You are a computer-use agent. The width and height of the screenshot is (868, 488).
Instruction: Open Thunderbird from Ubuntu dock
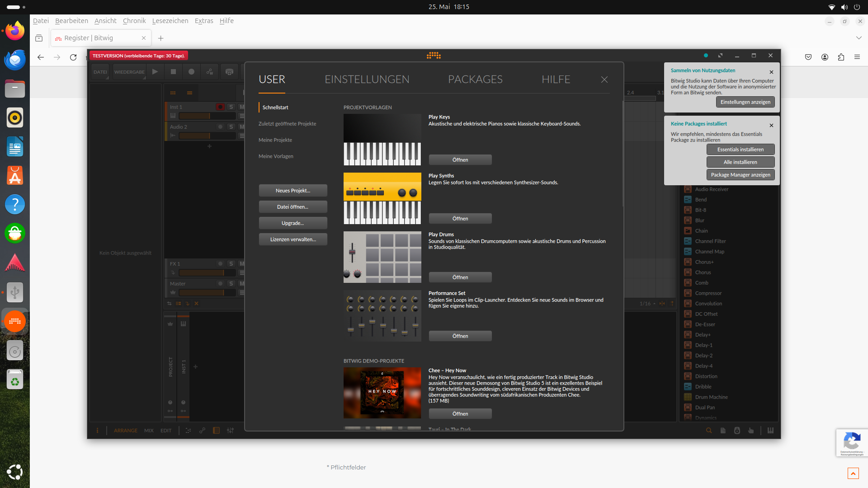pos(15,60)
